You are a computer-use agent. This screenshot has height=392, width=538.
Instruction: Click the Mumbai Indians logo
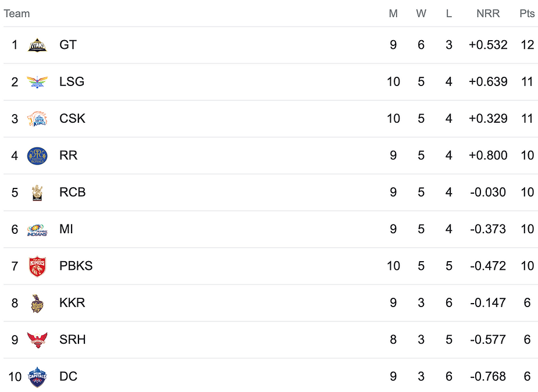(37, 229)
